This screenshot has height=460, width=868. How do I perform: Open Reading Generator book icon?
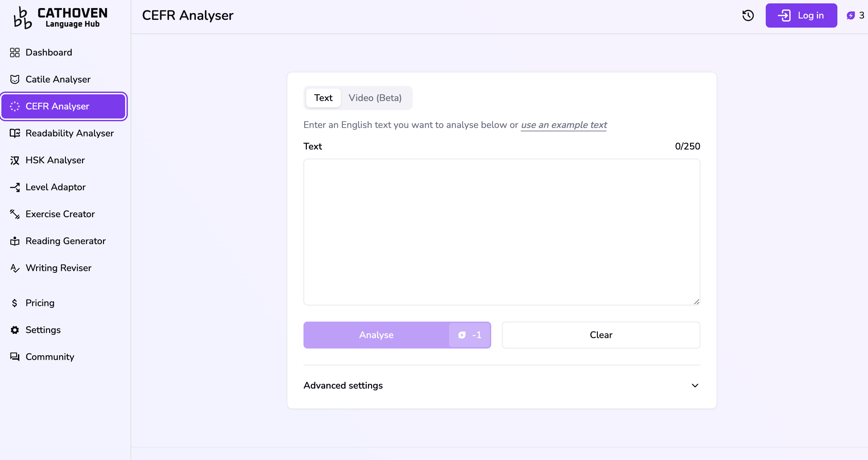click(15, 241)
